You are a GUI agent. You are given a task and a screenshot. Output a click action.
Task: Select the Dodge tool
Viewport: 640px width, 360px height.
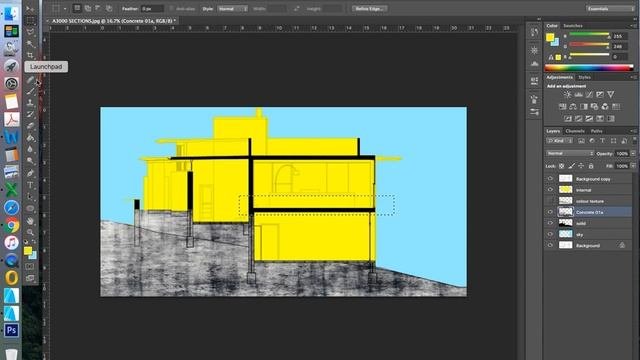coord(30,161)
